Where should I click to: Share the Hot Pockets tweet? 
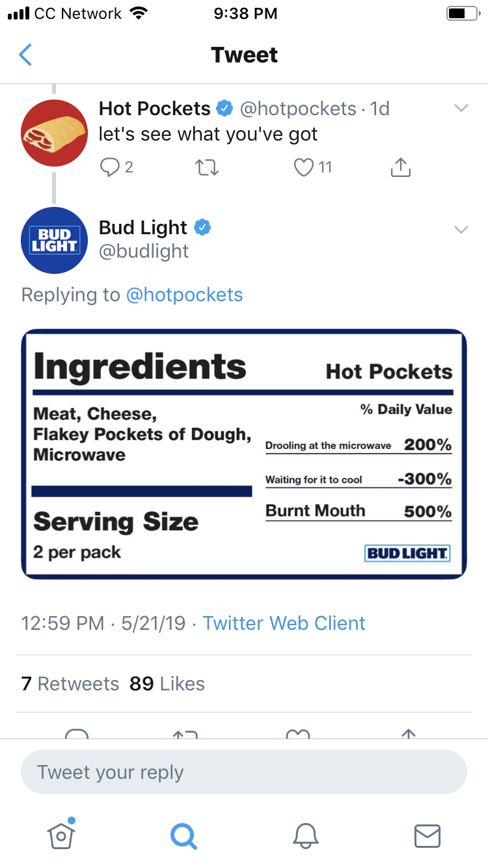pos(401,167)
